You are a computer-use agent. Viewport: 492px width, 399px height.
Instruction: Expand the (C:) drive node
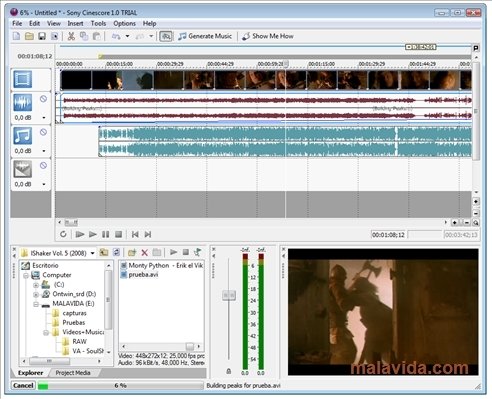pos(36,285)
